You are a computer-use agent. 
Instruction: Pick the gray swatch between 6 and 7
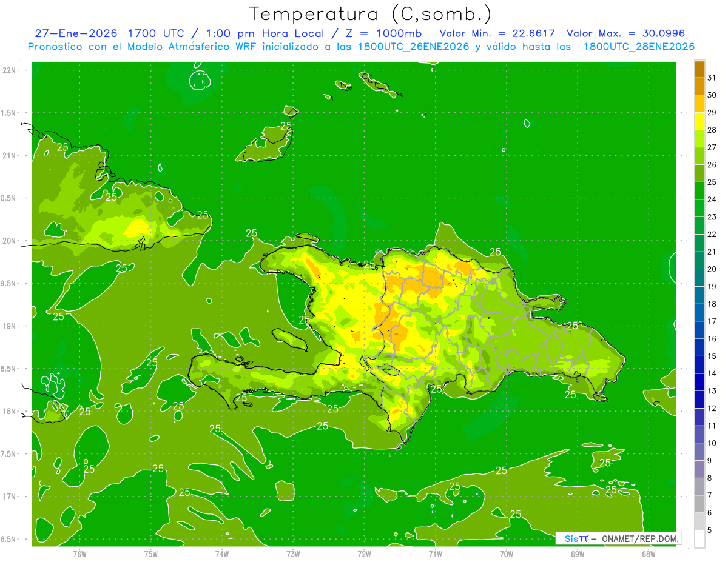(x=699, y=504)
